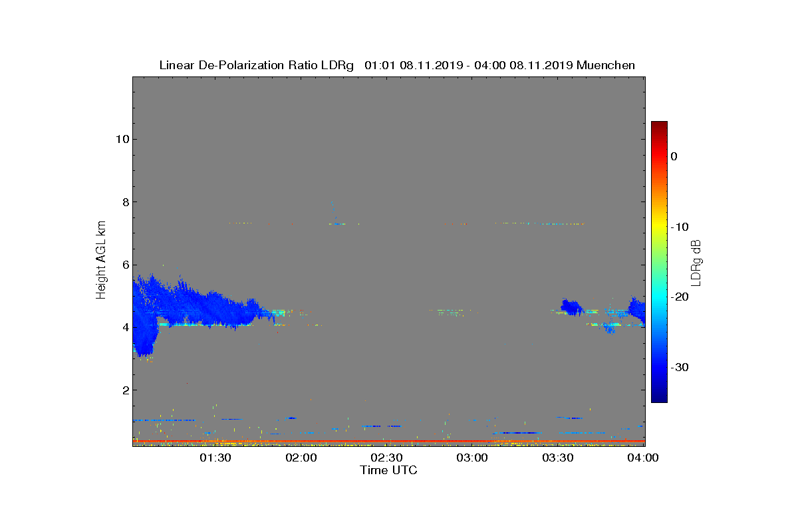Click the '03:30' time tick label
This screenshot has height=532, width=798.
click(558, 458)
